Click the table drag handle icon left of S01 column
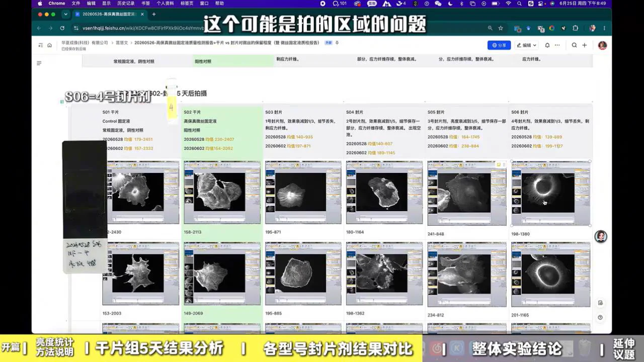The image size is (644, 362). click(x=62, y=102)
